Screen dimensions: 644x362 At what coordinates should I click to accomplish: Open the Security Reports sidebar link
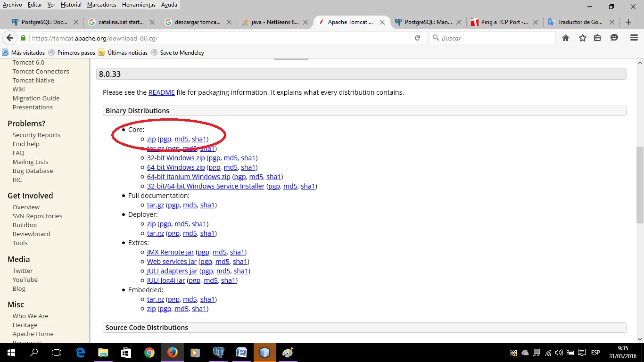tap(36, 135)
